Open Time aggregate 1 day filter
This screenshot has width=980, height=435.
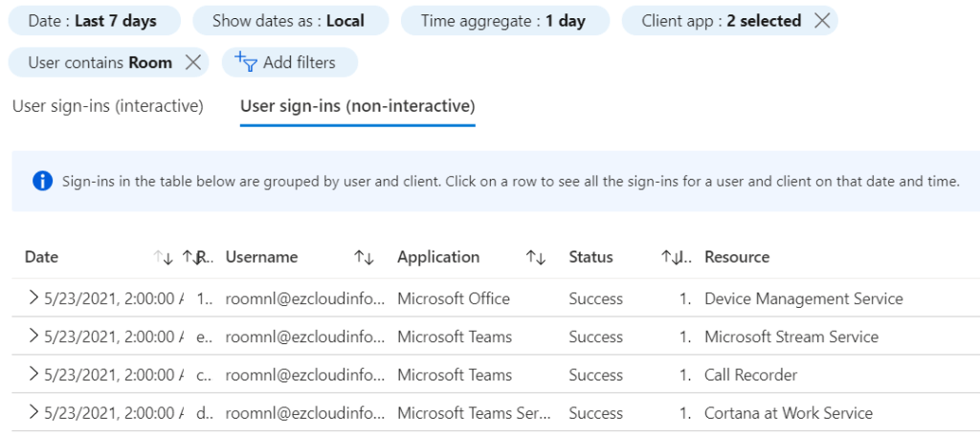pos(503,21)
